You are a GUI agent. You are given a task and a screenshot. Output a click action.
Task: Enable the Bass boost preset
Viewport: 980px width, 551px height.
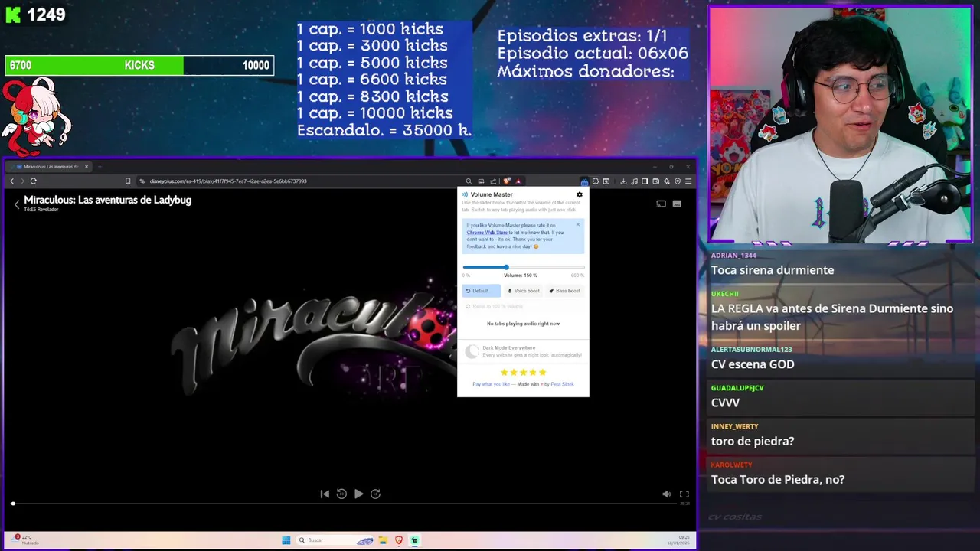[565, 291]
